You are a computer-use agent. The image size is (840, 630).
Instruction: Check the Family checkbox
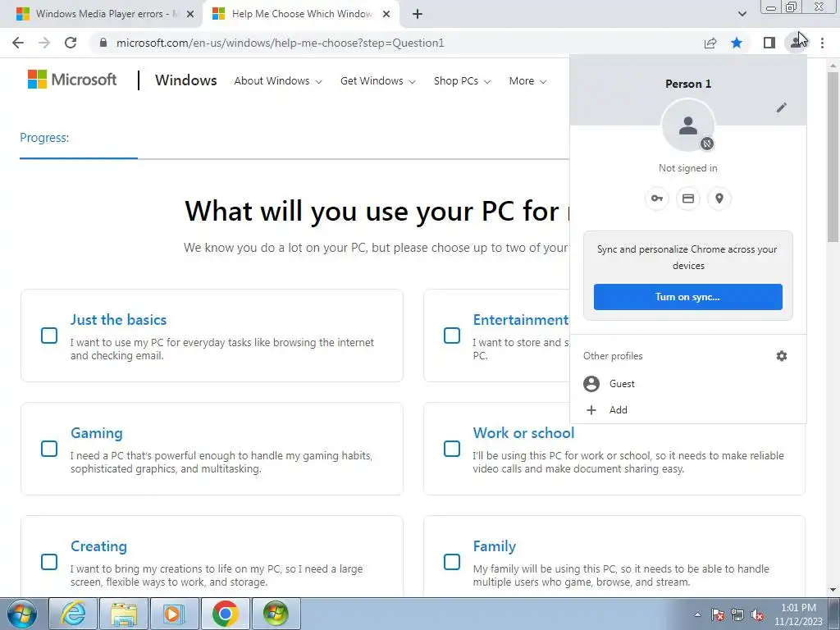[x=452, y=561]
